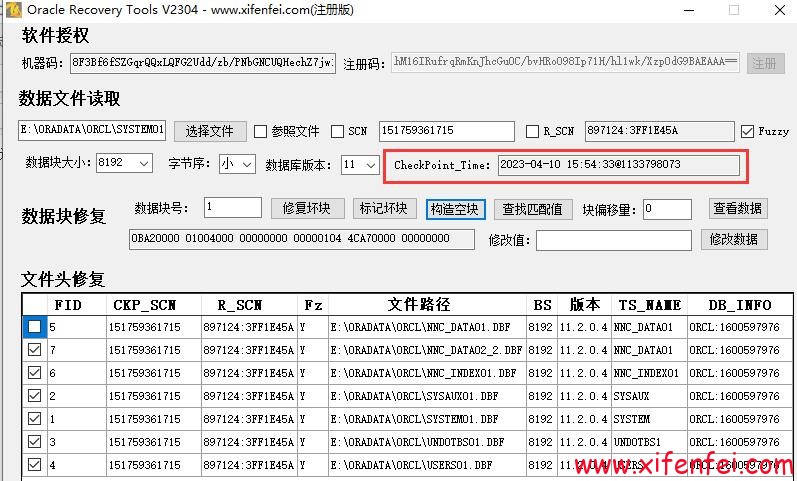Select the path cell E:\ORADATA\ORCL\SYSAUX01.DBF
The height and width of the screenshot is (481, 797).
[x=427, y=396]
